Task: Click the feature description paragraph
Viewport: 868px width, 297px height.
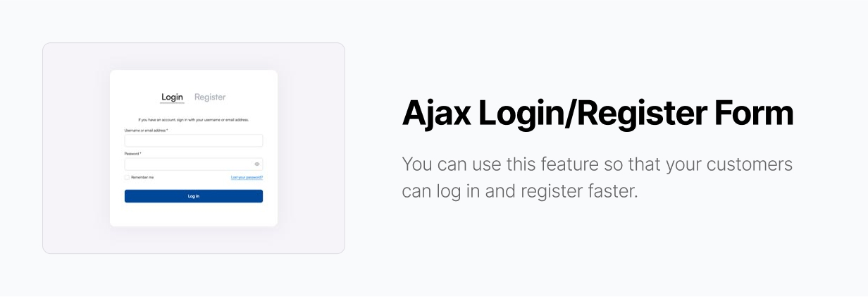Action: pos(597,178)
